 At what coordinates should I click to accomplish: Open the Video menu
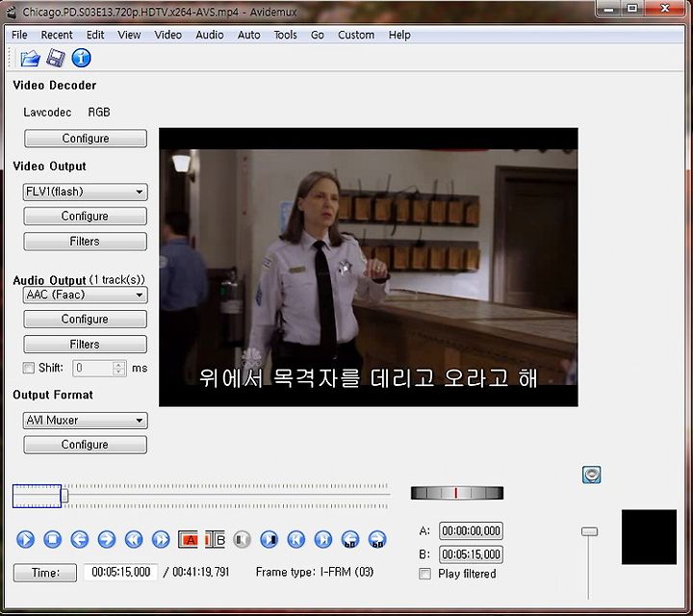pos(167,35)
